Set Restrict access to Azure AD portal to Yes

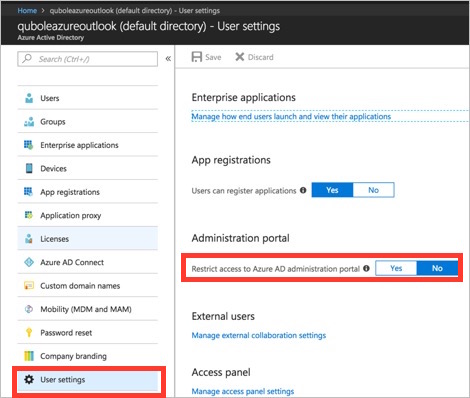pyautogui.click(x=396, y=268)
